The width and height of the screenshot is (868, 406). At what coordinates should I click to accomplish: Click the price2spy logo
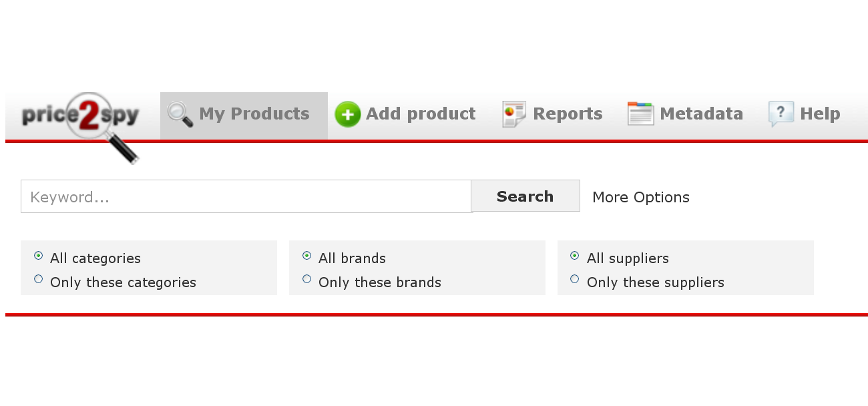(81, 127)
